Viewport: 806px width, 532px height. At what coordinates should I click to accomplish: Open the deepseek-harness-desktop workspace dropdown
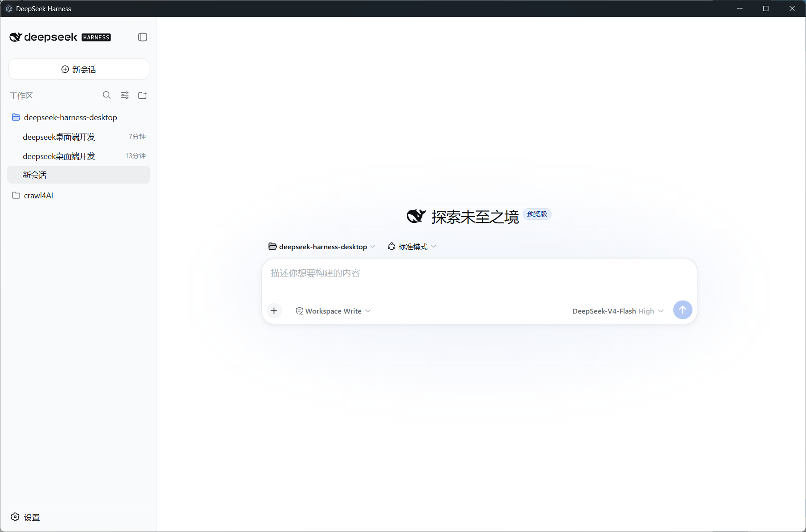(x=321, y=247)
